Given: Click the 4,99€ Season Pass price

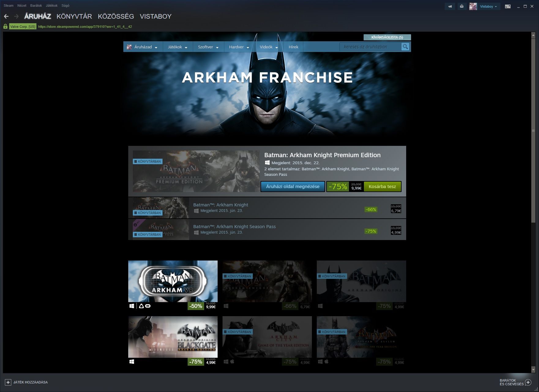Looking at the screenshot, I should (x=396, y=232).
